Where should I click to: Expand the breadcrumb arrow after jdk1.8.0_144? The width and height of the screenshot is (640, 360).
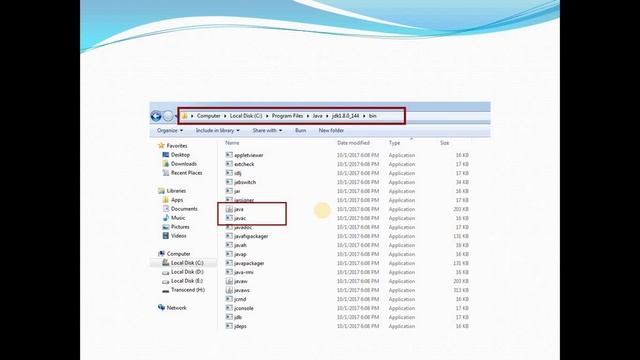pos(364,116)
